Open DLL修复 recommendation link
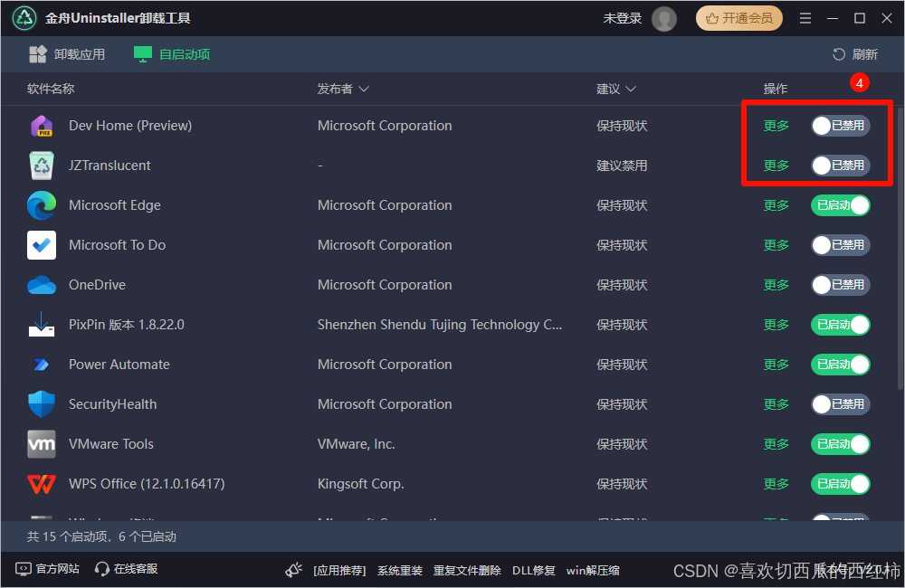The height and width of the screenshot is (588, 905). (533, 570)
